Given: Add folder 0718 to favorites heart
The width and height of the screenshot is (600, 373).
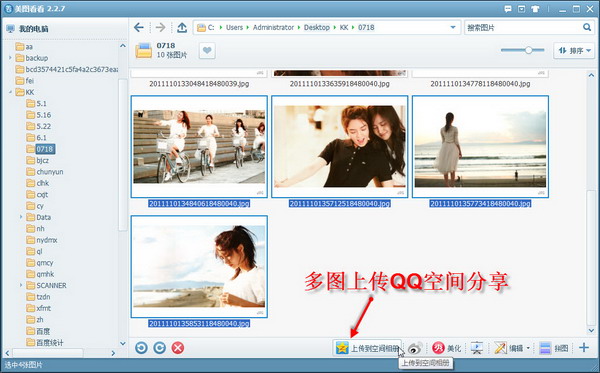Looking at the screenshot, I should [x=207, y=50].
